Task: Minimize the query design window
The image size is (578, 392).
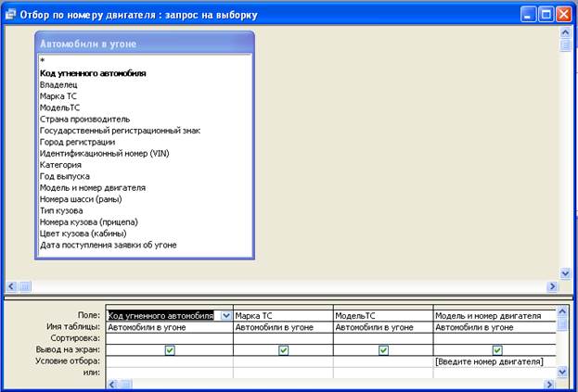Action: click(x=529, y=15)
